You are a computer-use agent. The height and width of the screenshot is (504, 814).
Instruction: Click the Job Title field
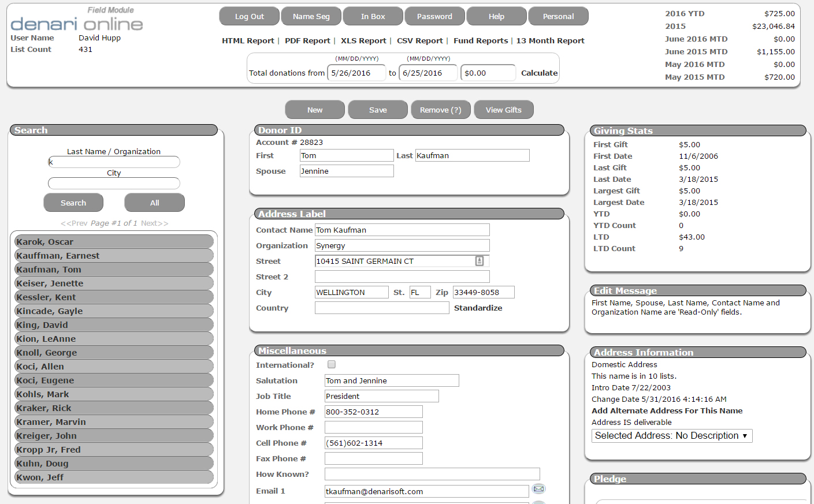pyautogui.click(x=382, y=396)
